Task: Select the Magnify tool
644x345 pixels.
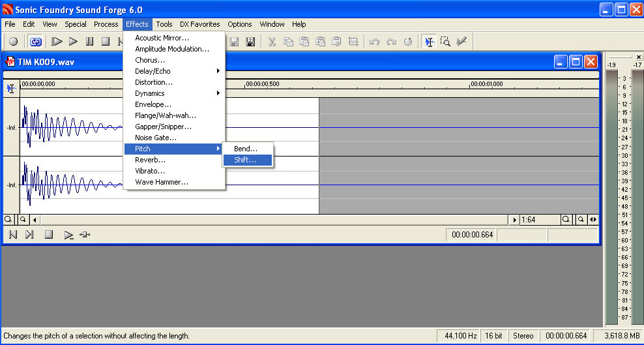Action: [x=446, y=42]
